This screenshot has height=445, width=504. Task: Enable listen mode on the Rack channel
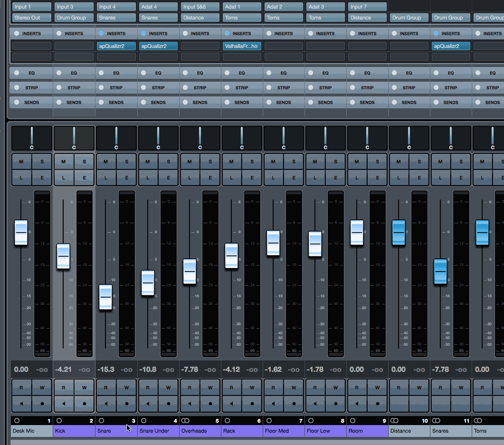pos(231,178)
